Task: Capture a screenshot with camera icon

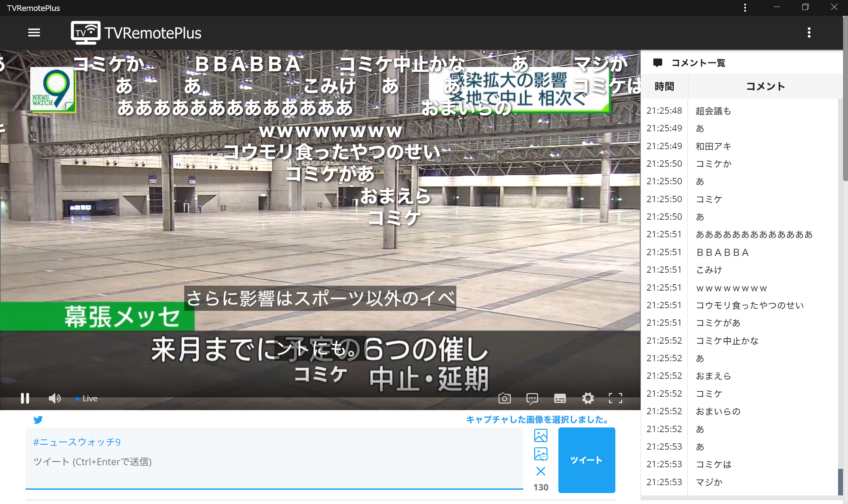Action: tap(504, 398)
